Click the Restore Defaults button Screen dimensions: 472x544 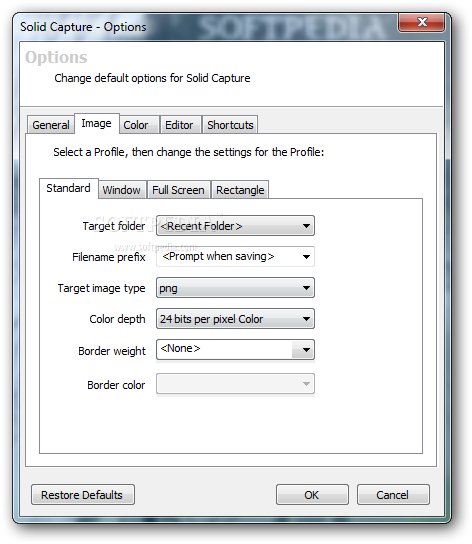(83, 495)
